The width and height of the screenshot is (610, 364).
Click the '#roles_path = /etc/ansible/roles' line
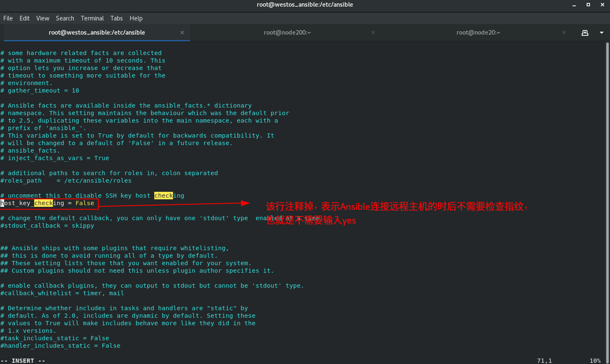(x=66, y=181)
